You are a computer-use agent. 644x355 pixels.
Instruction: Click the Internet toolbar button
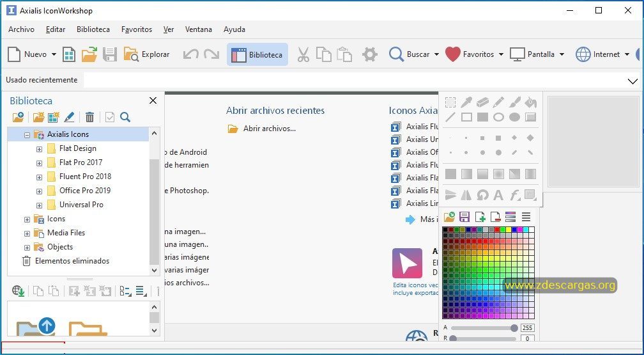click(597, 54)
